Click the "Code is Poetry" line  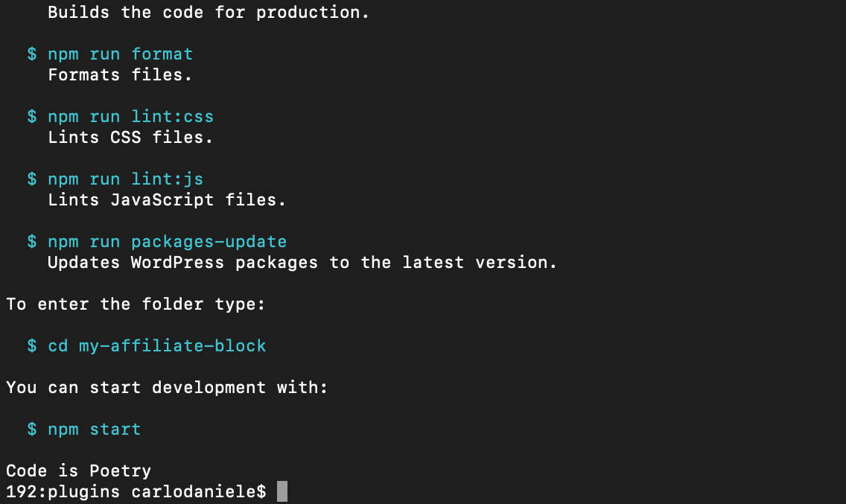(x=78, y=471)
